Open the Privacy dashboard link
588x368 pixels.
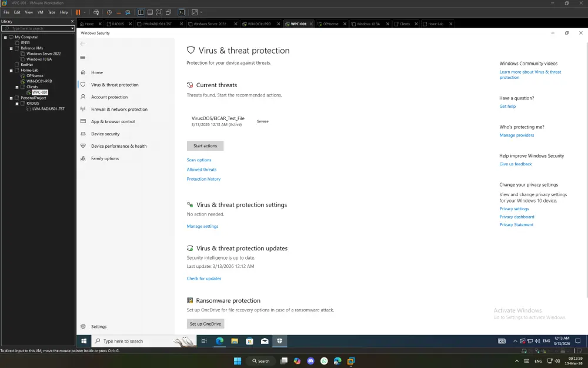(x=517, y=217)
